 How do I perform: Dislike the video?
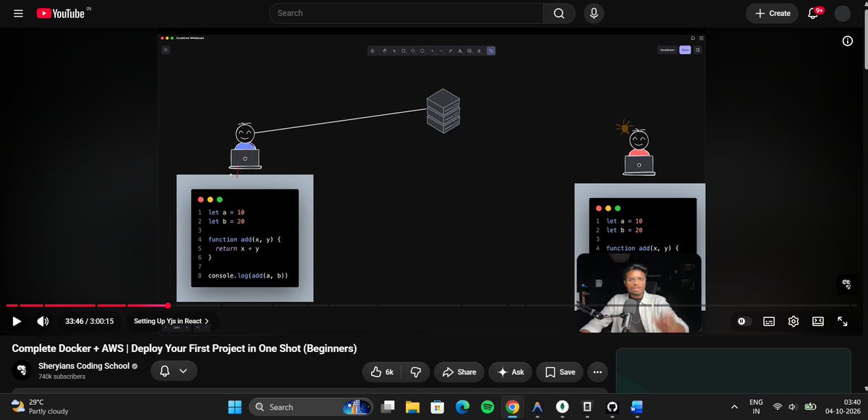tap(415, 372)
